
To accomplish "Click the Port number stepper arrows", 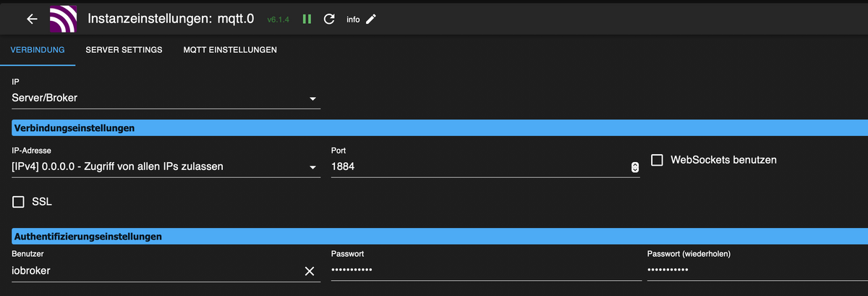I will pyautogui.click(x=635, y=167).
